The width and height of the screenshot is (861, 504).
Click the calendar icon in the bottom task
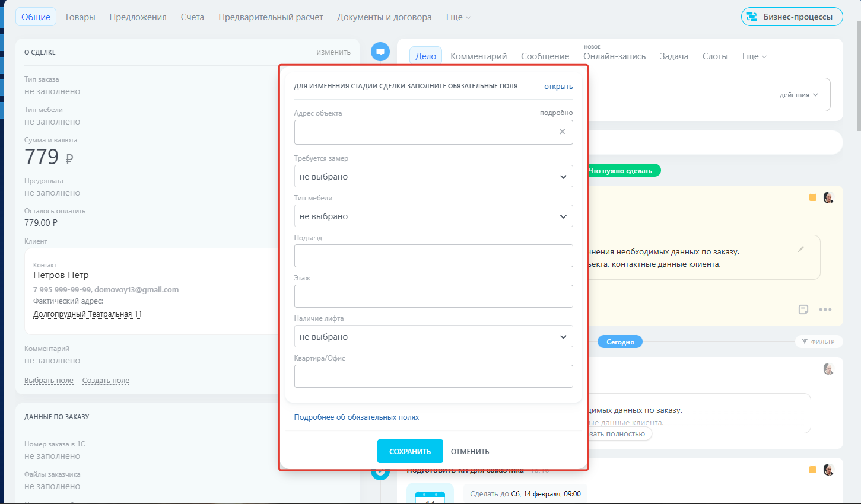pos(430,497)
